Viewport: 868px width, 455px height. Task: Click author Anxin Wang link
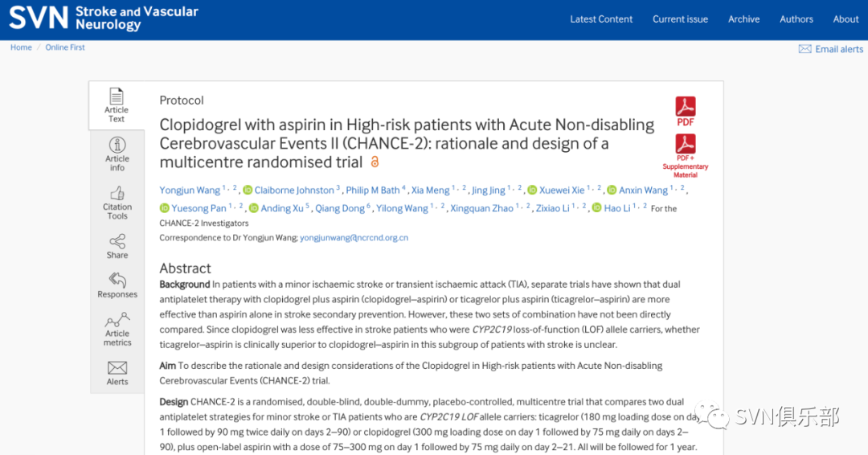click(x=643, y=191)
